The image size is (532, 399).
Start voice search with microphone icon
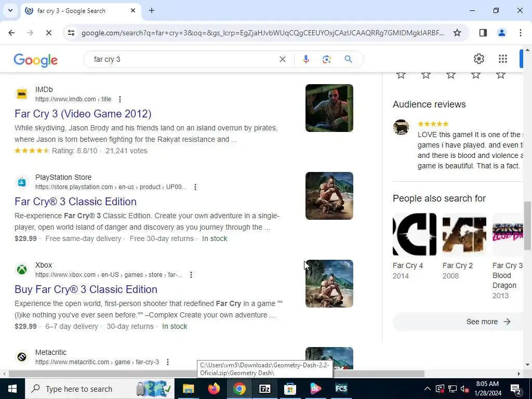(x=305, y=59)
